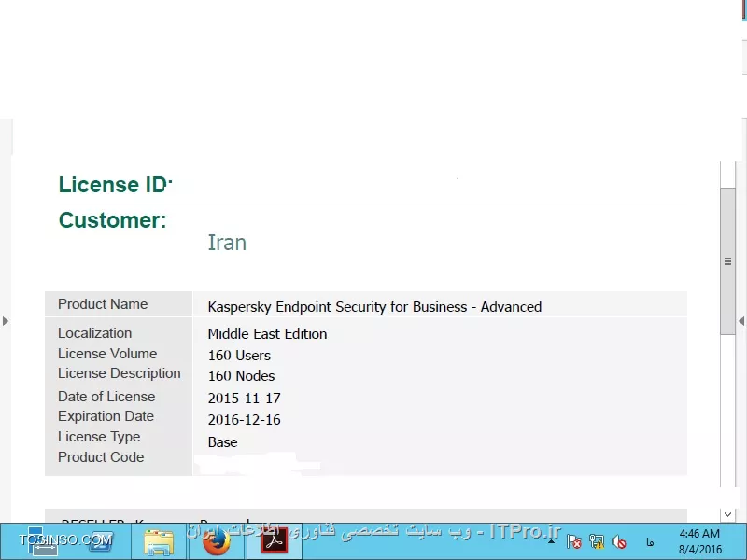Click the Localization label
The height and width of the screenshot is (560, 747).
[x=95, y=333]
